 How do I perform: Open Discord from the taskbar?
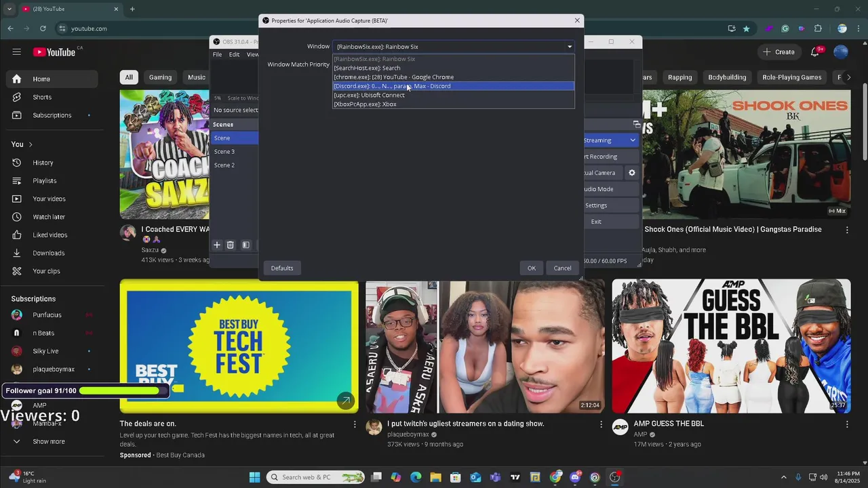575,477
